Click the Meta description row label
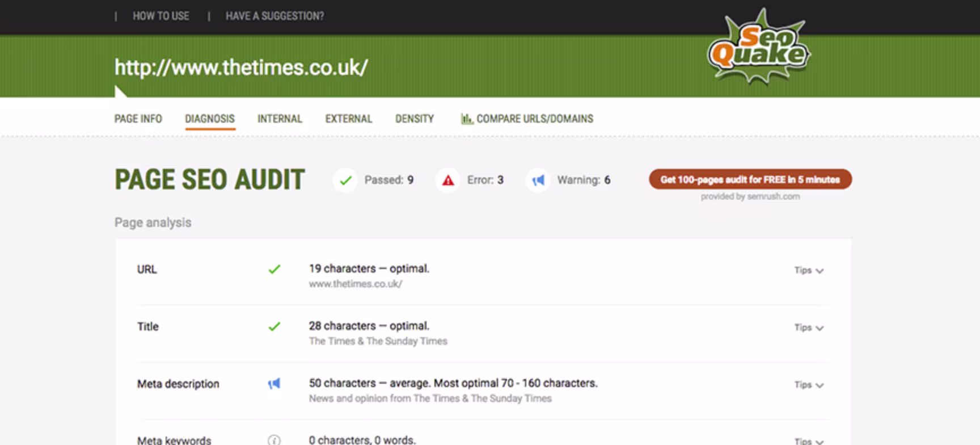980x445 pixels. pyautogui.click(x=178, y=384)
